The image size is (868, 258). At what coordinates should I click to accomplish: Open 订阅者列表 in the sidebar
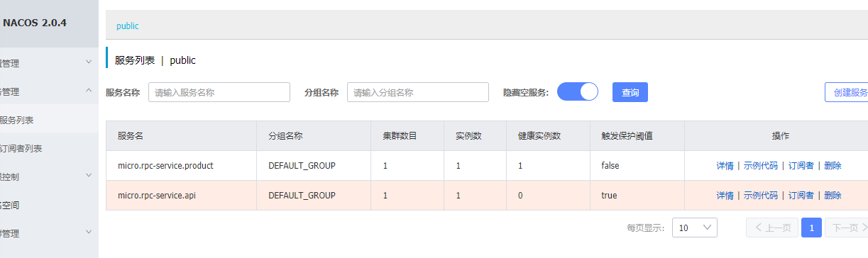point(49,148)
